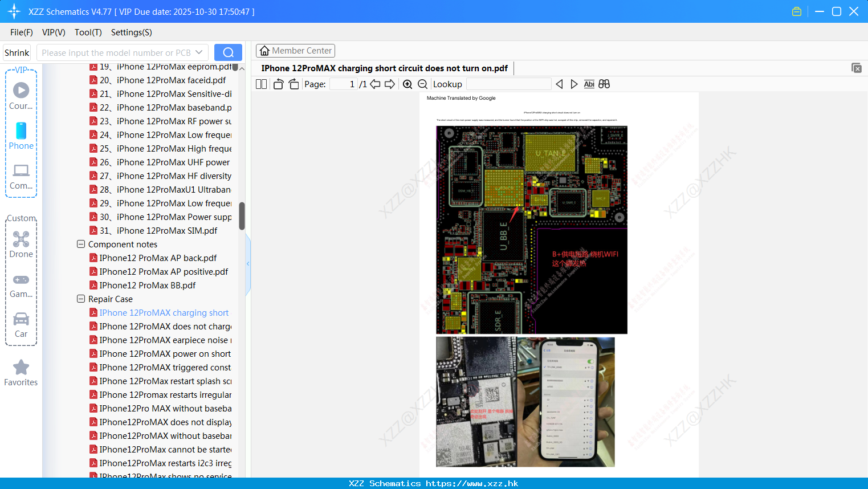Click the PCB layout image in PDF
Screen dimensions: 868x489
coord(532,230)
